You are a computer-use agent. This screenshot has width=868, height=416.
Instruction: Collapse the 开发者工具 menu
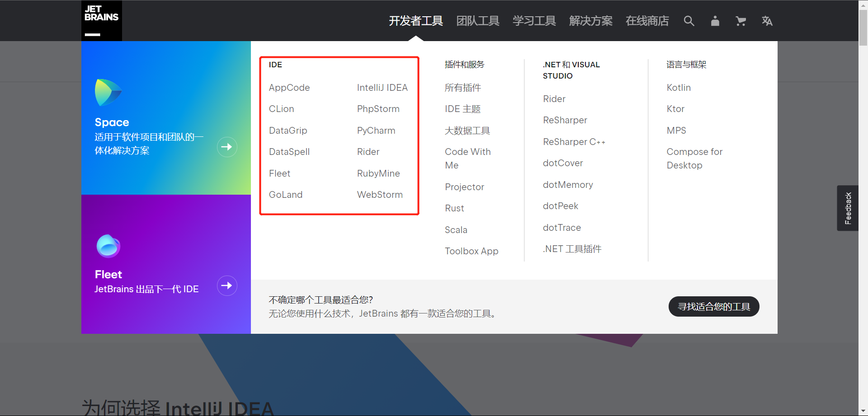pos(415,21)
